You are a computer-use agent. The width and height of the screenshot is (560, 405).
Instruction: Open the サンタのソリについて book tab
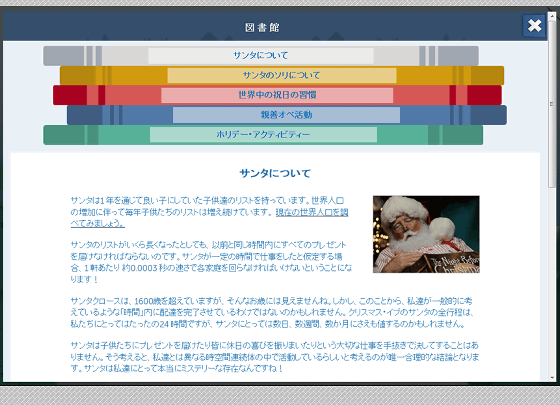282,75
